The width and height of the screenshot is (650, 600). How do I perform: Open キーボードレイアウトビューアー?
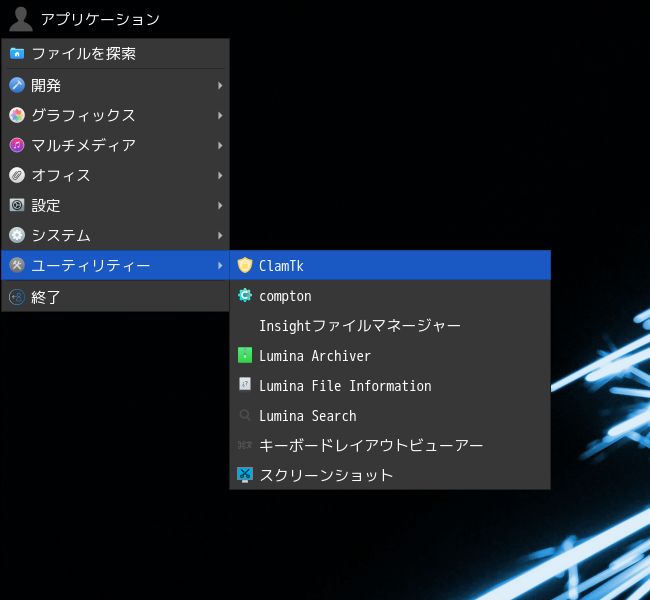(x=390, y=445)
